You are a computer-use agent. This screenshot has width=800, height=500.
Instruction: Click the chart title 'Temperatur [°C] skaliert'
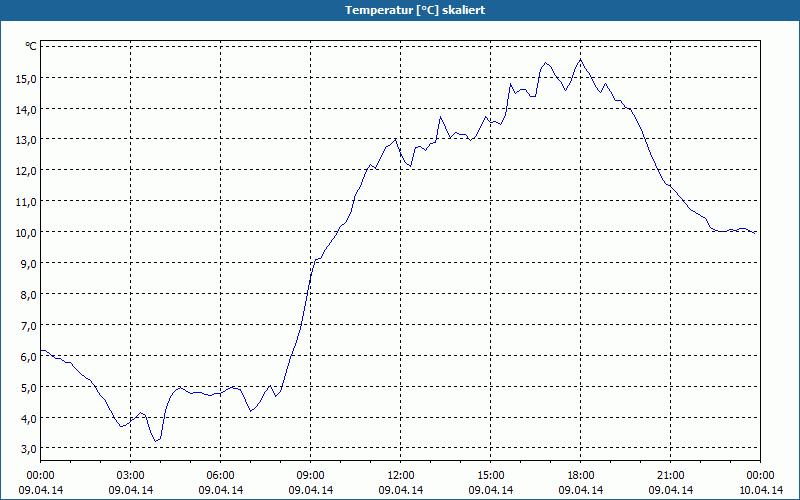[415, 10]
